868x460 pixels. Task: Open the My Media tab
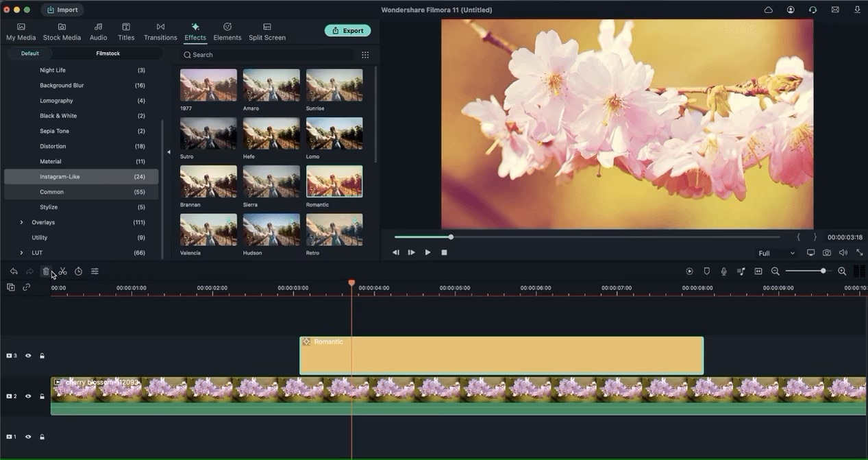21,32
